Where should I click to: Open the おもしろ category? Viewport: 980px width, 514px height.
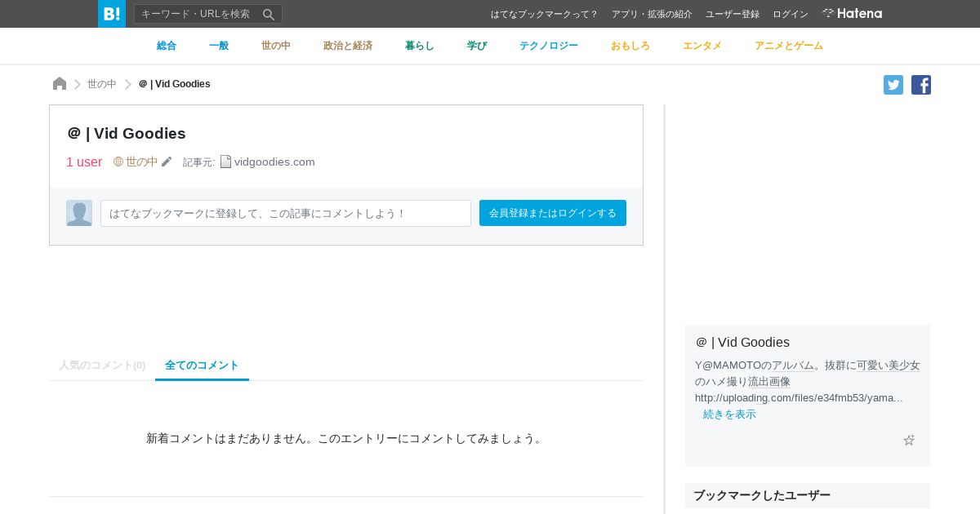(x=630, y=46)
